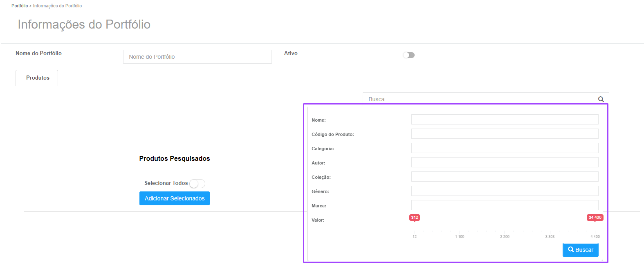644x280 pixels.
Task: Click the magnifier icon beside Busca field
Action: coord(601,99)
